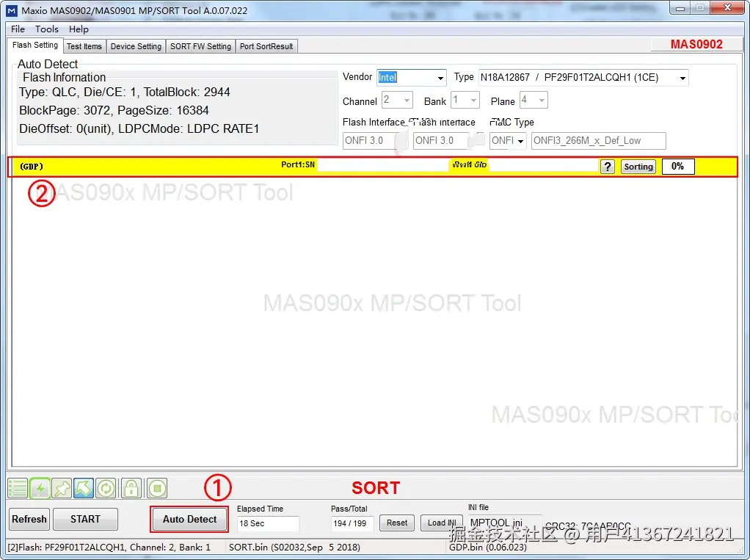
Task: Click the SORT red mode label
Action: point(376,488)
